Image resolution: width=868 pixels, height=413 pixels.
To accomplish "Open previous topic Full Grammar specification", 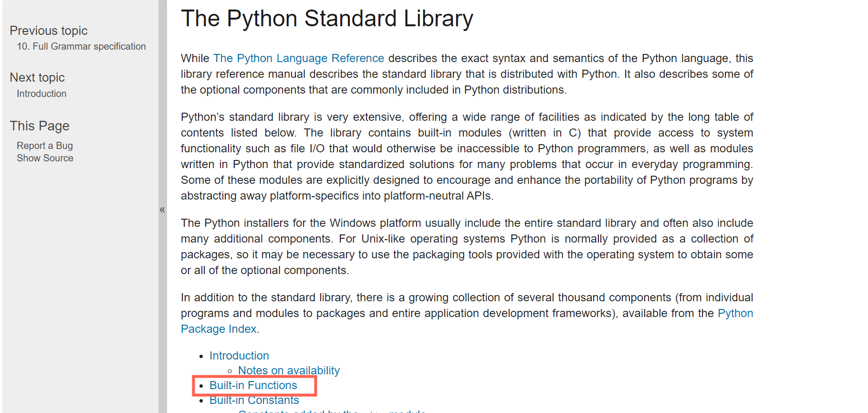I will point(81,46).
